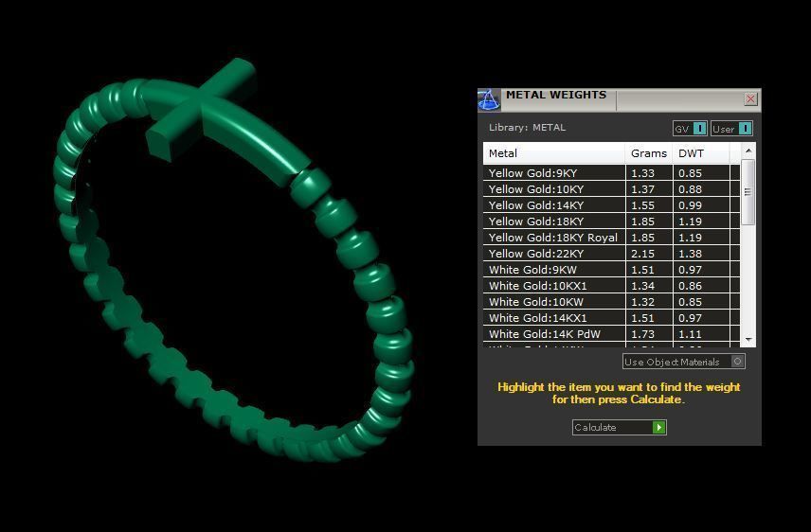Click the Grams column header

click(x=649, y=153)
